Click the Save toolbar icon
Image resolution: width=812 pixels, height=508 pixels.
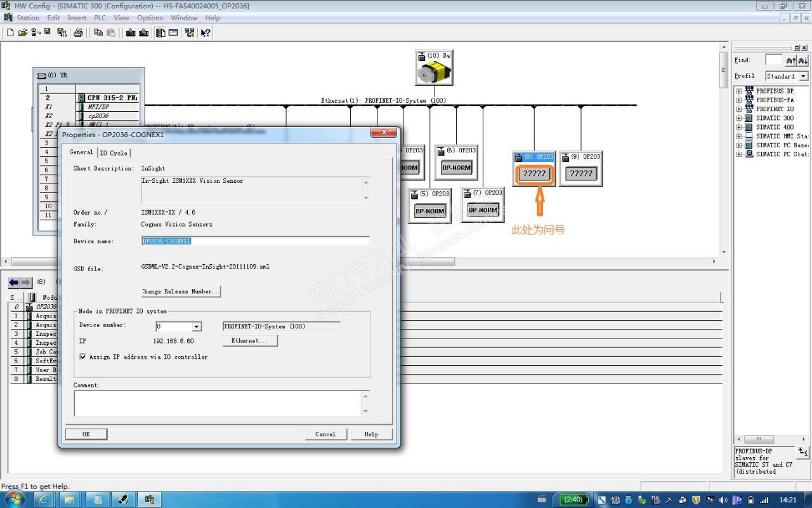pos(48,32)
